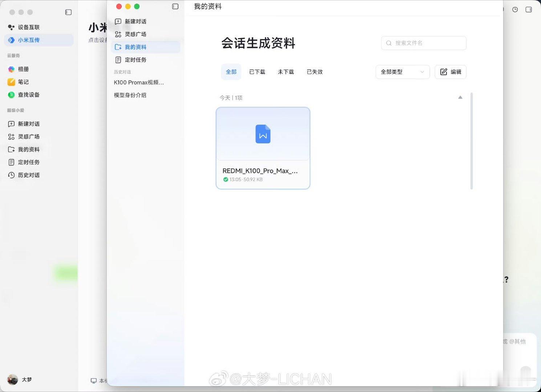Collapse the 今天 group with the triangle
Screen dimensions: 541x392
[460, 97]
